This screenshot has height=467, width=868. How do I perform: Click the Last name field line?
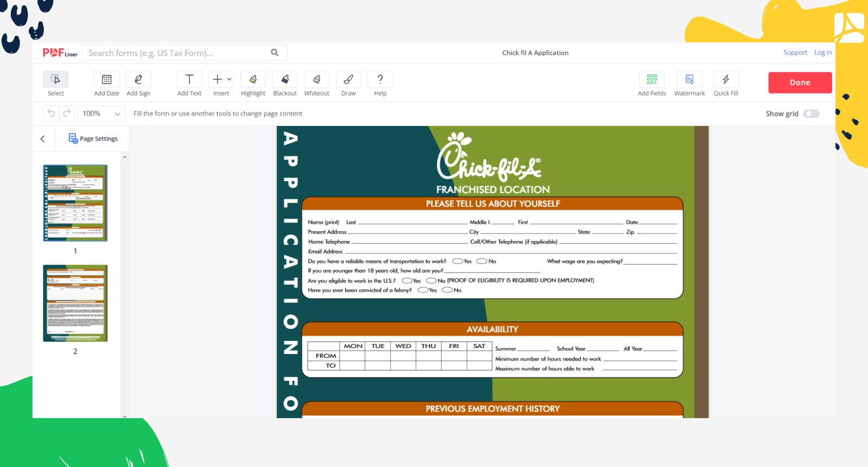413,222
